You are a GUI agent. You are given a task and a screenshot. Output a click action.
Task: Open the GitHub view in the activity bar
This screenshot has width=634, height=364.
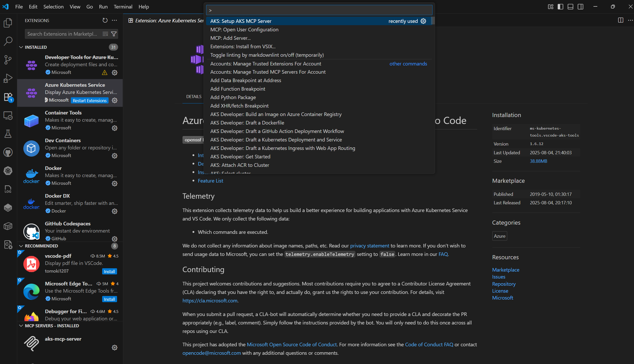tap(8, 152)
